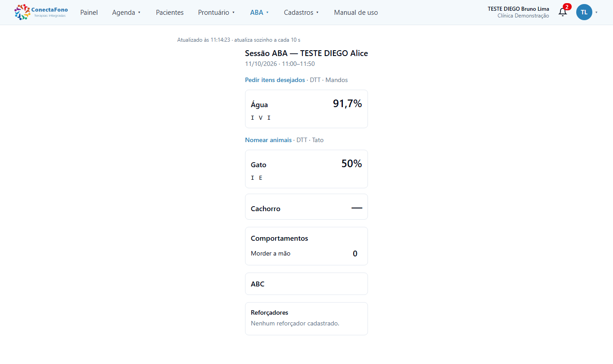Image resolution: width=613 pixels, height=364 pixels.
Task: Expand the Agenda dropdown menu
Action: click(x=126, y=13)
